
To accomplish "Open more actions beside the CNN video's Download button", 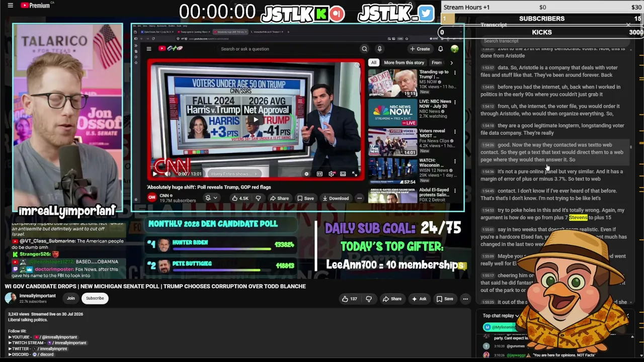I will pos(359,198).
